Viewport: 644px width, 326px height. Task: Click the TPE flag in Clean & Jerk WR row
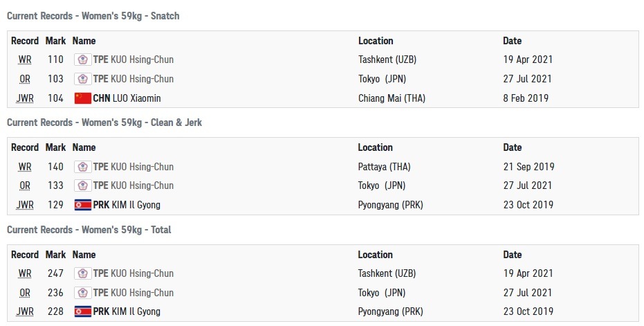click(82, 167)
